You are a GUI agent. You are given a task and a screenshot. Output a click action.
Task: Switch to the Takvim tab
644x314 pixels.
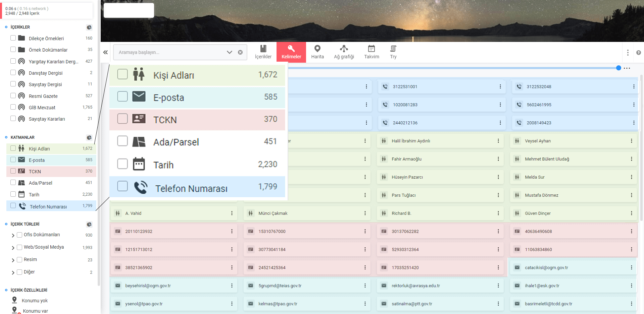tap(371, 52)
